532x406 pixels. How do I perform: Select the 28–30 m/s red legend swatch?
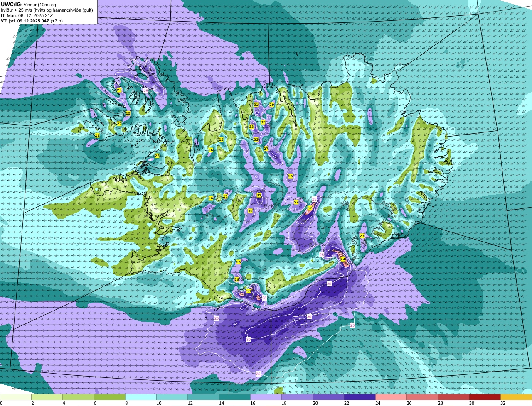pos(453,397)
